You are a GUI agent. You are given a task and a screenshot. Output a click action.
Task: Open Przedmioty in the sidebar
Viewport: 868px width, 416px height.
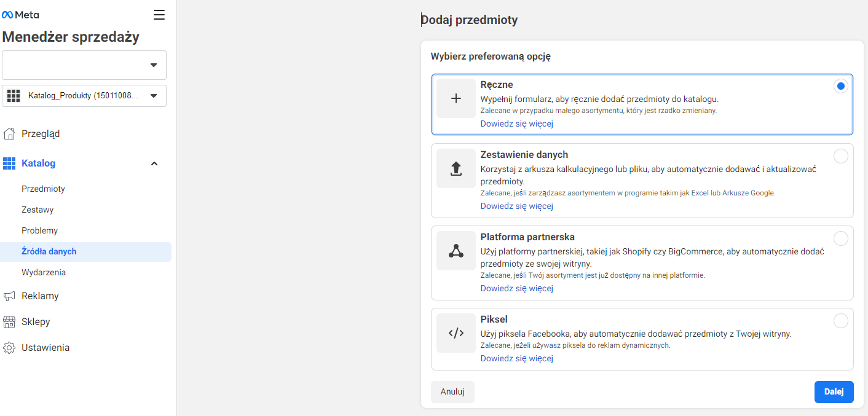click(43, 189)
